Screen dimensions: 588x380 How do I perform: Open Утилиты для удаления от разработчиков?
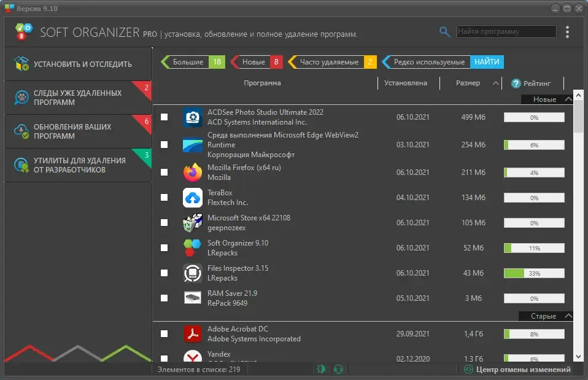point(78,165)
